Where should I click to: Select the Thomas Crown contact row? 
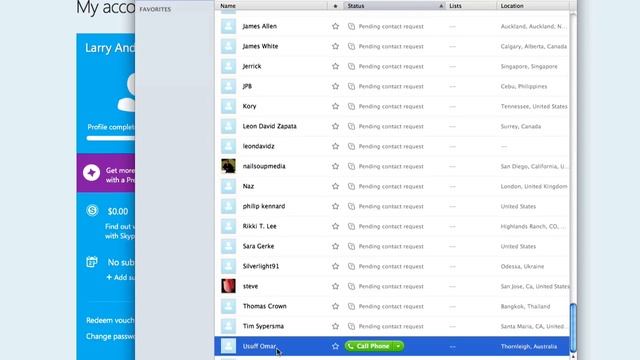[x=392, y=306]
